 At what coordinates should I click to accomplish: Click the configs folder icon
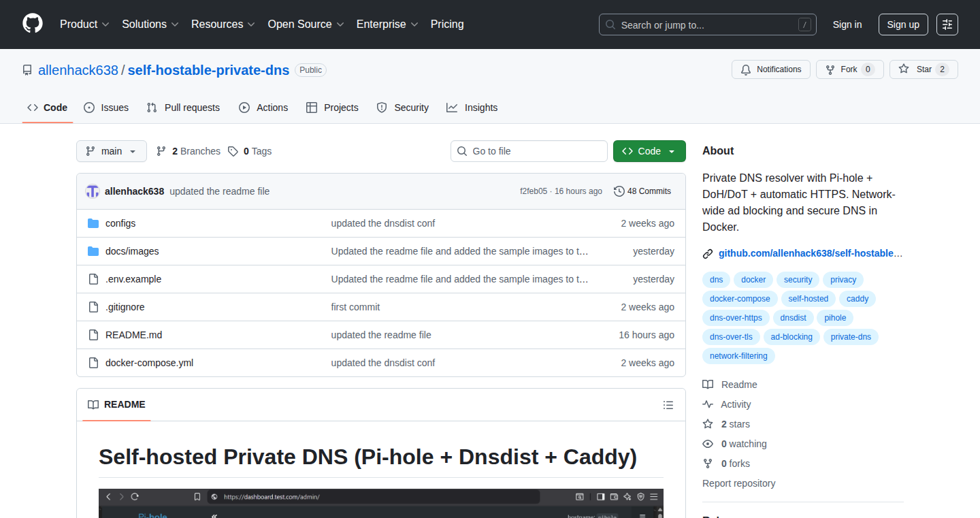coord(93,223)
